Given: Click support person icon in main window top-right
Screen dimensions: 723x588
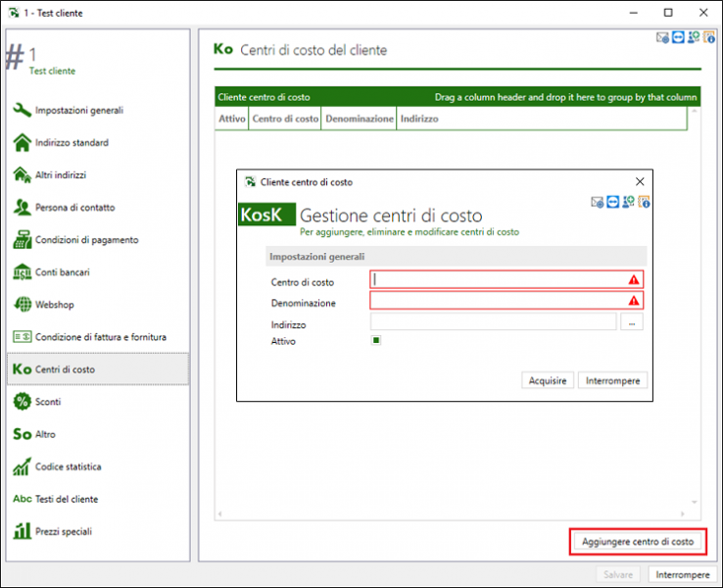Looking at the screenshot, I should (694, 37).
